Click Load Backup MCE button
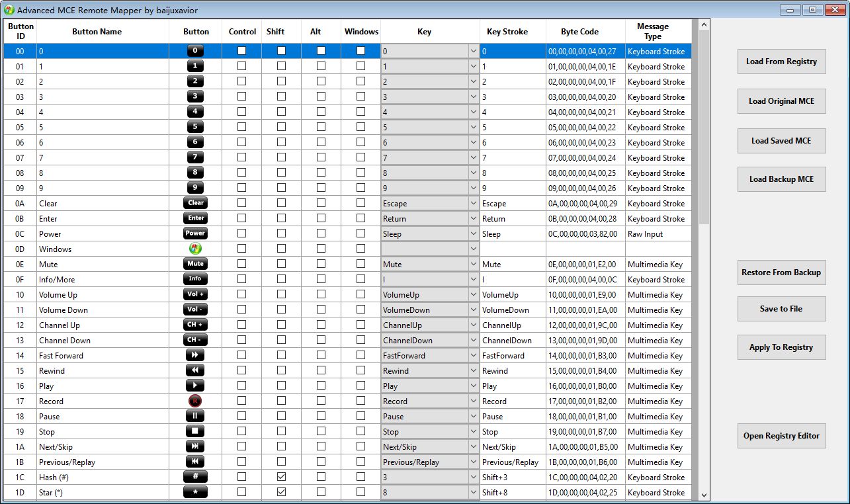 (x=782, y=179)
